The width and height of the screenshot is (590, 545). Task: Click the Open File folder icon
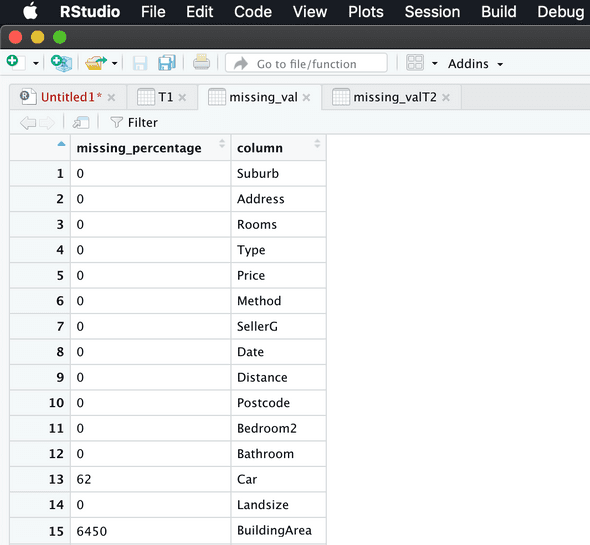[x=96, y=63]
